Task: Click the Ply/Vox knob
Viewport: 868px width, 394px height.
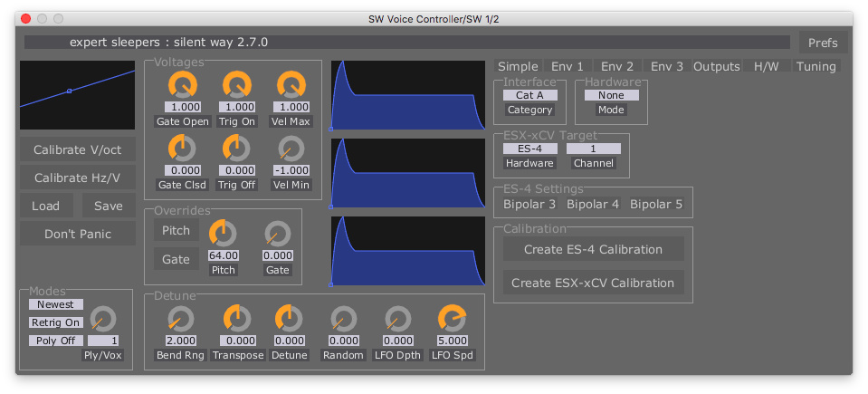Action: click(103, 319)
